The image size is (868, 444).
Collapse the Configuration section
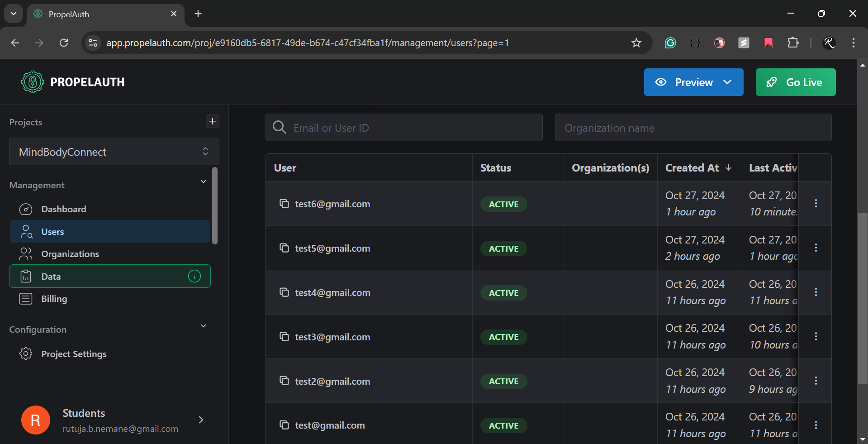click(x=204, y=326)
